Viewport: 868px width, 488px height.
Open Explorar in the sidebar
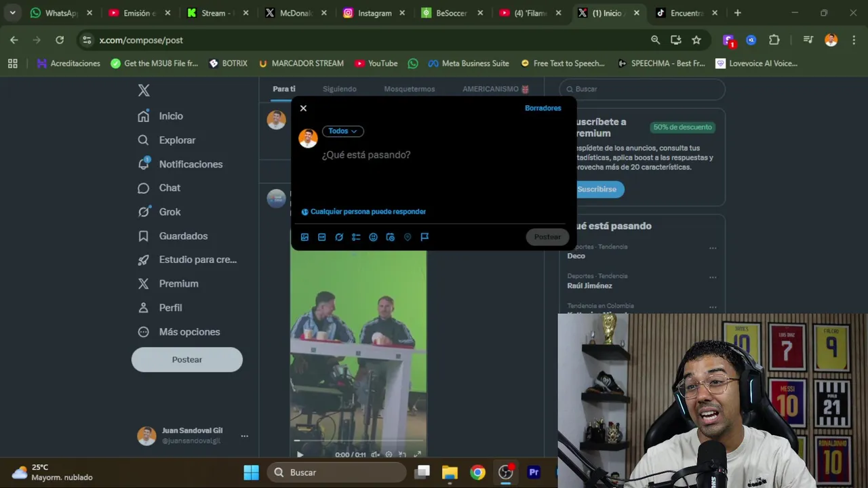coord(167,140)
